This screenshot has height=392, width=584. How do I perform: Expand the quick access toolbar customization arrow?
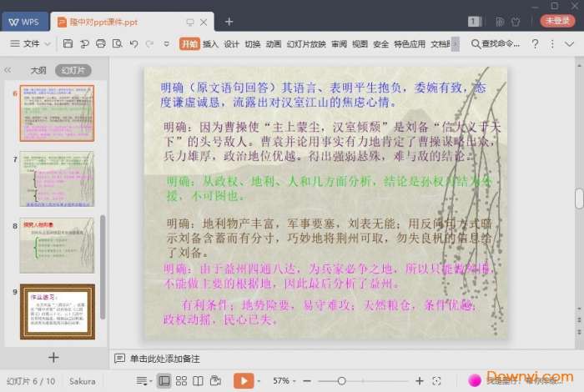[x=167, y=44]
